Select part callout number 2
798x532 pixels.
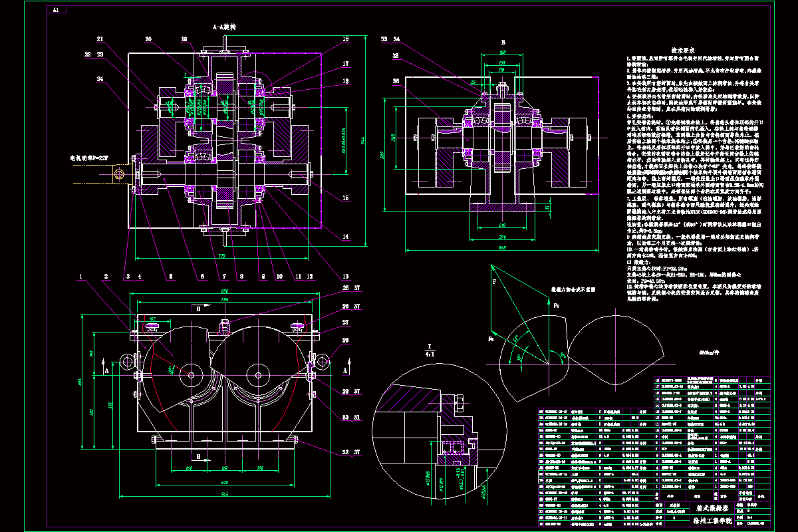pos(105,275)
